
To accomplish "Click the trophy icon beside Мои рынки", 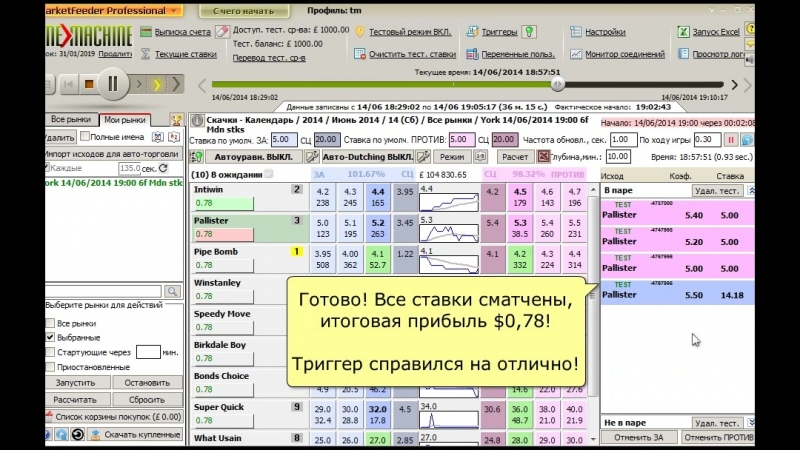I will click(176, 120).
